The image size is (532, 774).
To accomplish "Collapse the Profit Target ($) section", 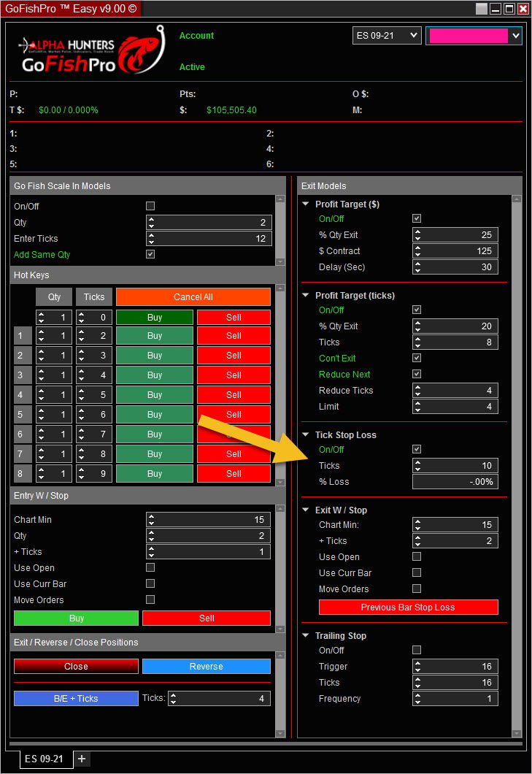I will coord(306,204).
